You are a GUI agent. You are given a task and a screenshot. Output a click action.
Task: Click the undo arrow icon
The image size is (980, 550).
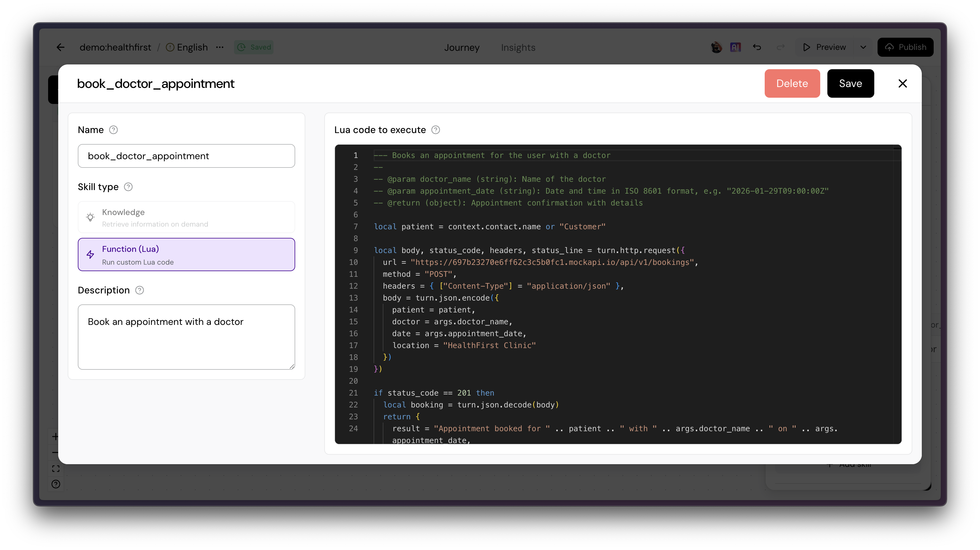[757, 47]
